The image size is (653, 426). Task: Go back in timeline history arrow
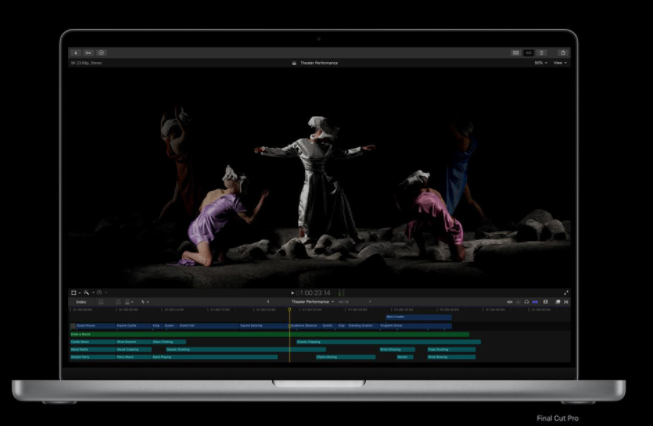(x=267, y=301)
